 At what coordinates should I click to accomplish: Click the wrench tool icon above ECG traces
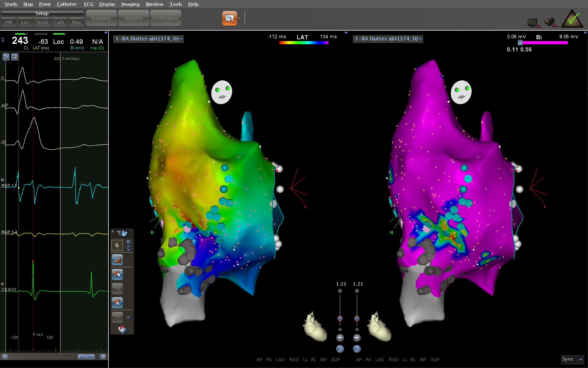coord(6,57)
